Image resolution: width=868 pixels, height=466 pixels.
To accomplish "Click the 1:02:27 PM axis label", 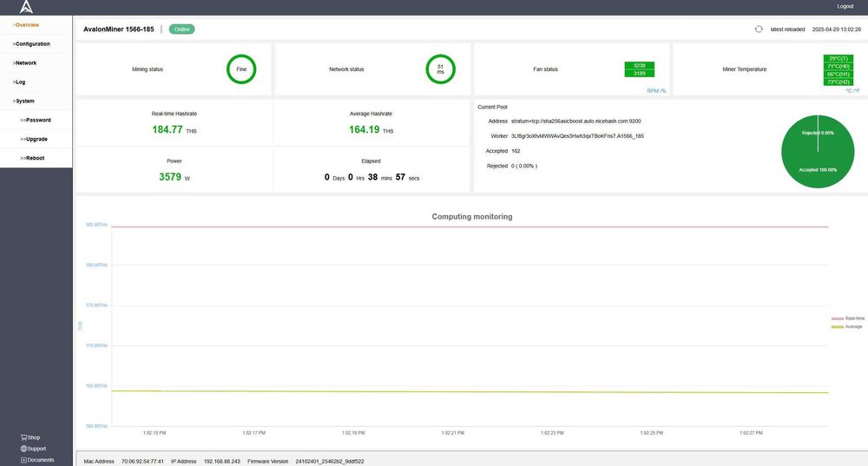I will pyautogui.click(x=751, y=433).
